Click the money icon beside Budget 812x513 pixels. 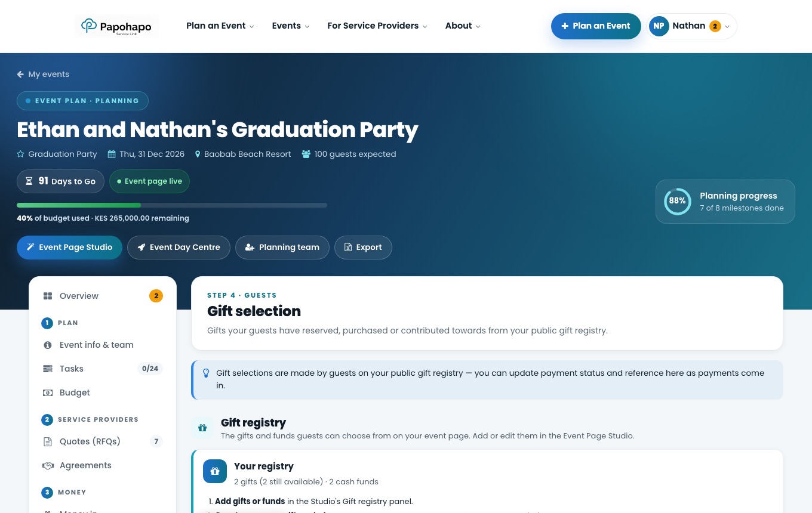(48, 393)
